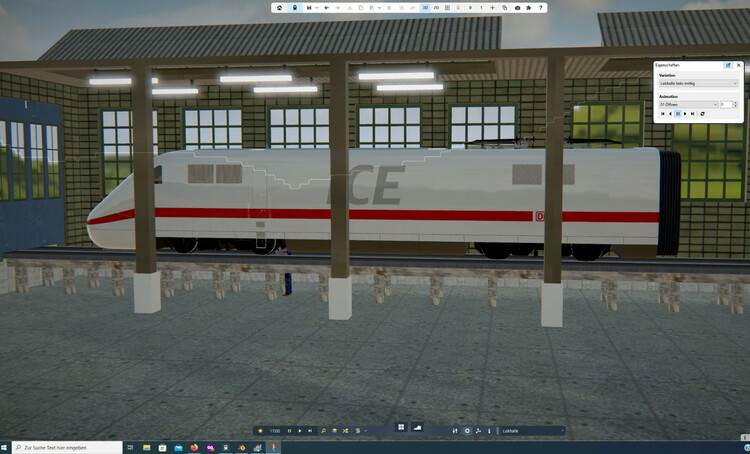This screenshot has height=454, width=750.
Task: Click the sun daytime icon in bottom bar
Action: [260, 431]
